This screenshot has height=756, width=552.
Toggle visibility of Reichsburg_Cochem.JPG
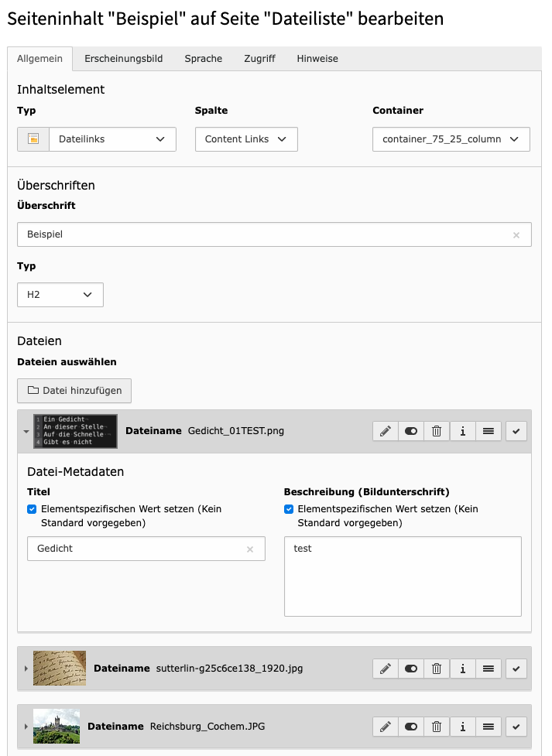(411, 727)
